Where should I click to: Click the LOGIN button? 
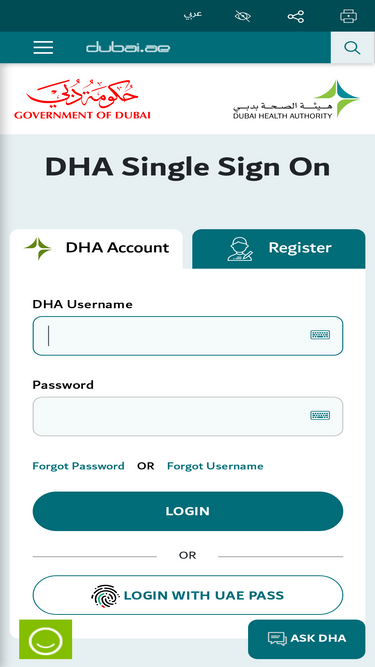[x=188, y=511]
